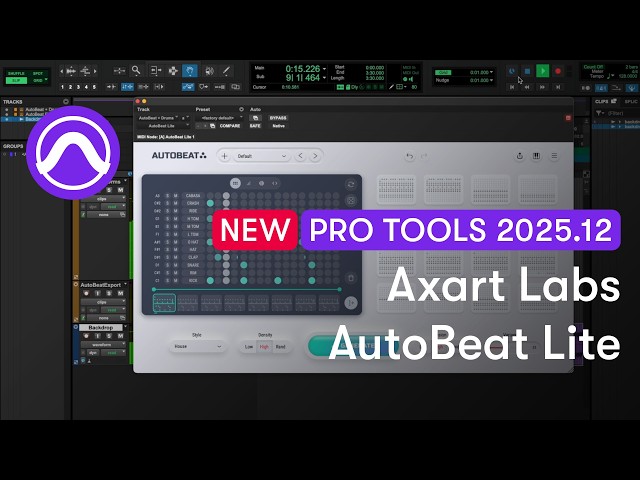Go to previous AutoBeat preset

coord(300,156)
